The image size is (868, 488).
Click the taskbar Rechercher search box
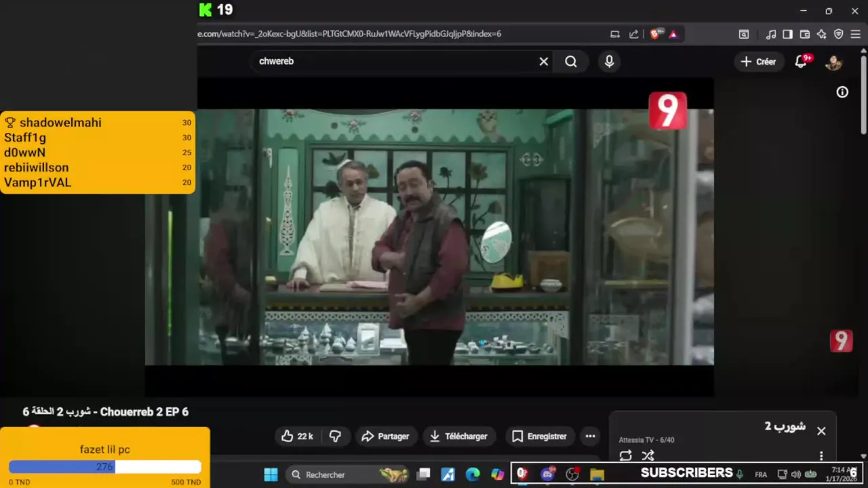tap(349, 474)
